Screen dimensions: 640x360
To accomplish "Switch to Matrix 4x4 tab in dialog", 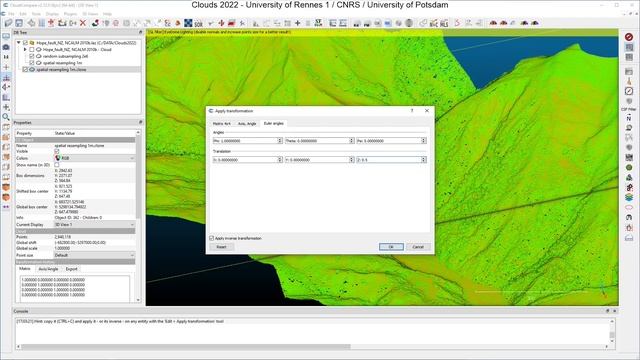I will coord(222,123).
